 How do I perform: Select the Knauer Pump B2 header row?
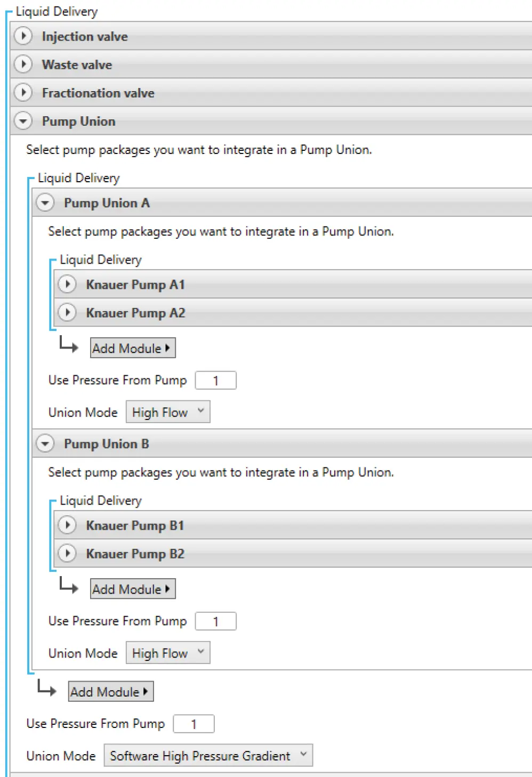click(293, 553)
